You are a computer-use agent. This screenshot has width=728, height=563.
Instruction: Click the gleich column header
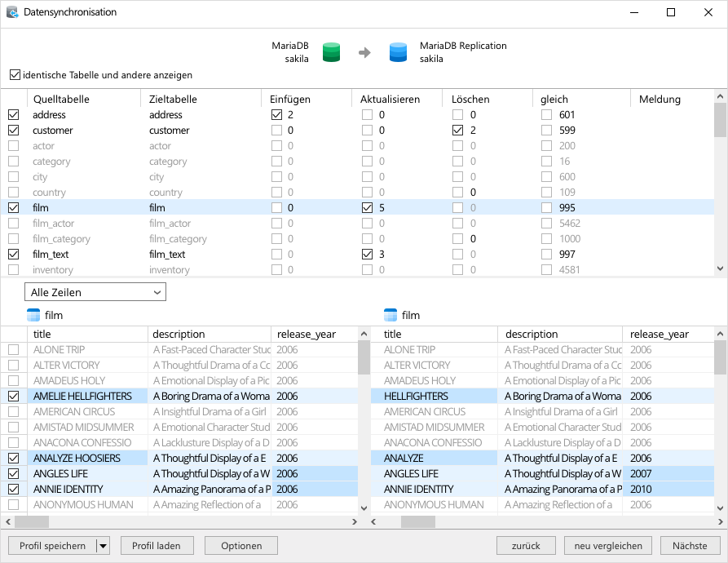pyautogui.click(x=582, y=99)
